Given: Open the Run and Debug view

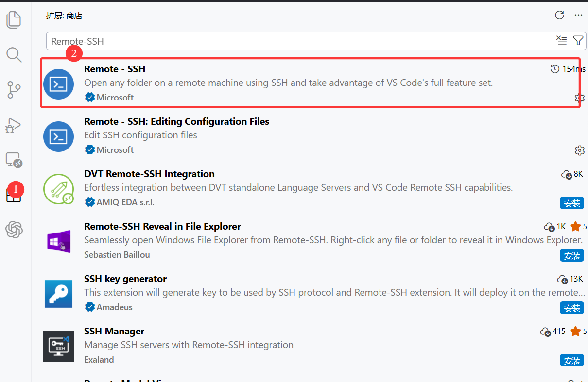Looking at the screenshot, I should click(14, 125).
